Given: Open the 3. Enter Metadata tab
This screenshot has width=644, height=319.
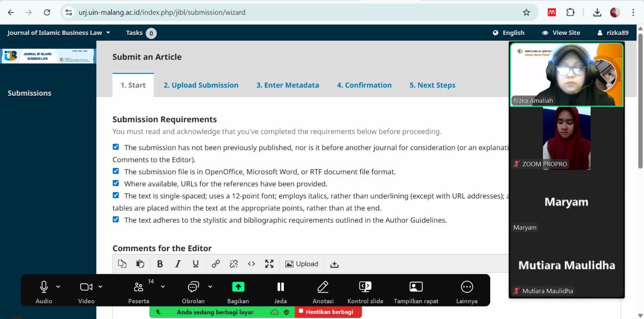Looking at the screenshot, I should coord(287,85).
